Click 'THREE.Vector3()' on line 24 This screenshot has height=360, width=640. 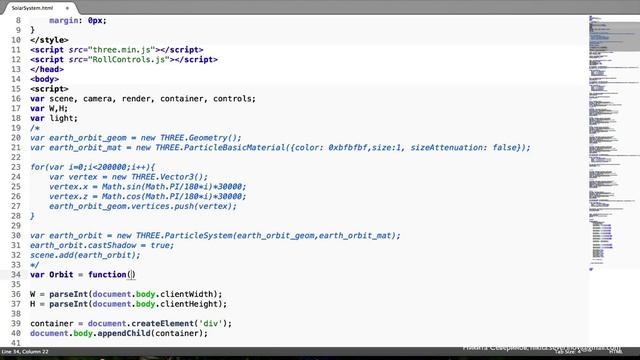(x=167, y=177)
